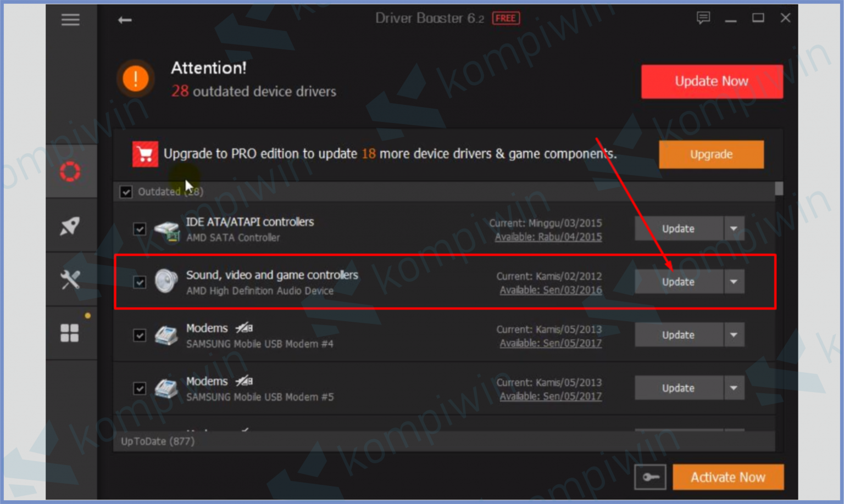Click the shopping cart upgrade icon
844x504 pixels.
[x=145, y=154]
